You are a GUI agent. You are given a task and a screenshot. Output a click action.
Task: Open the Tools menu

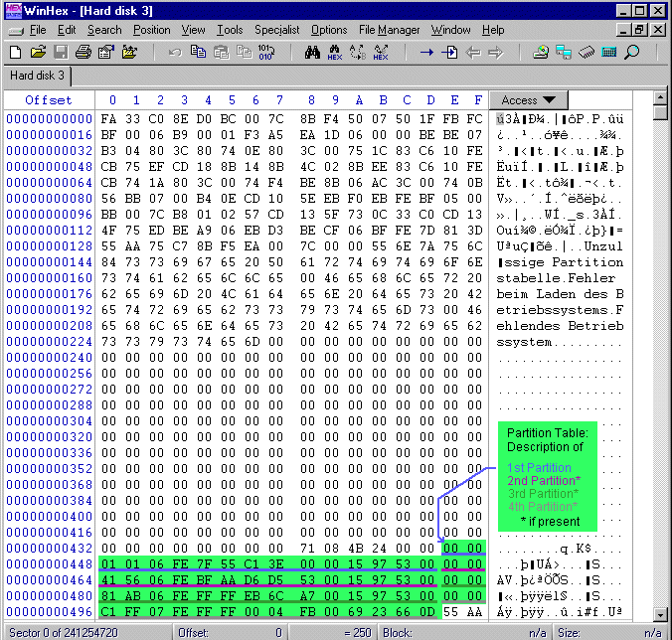(x=230, y=30)
